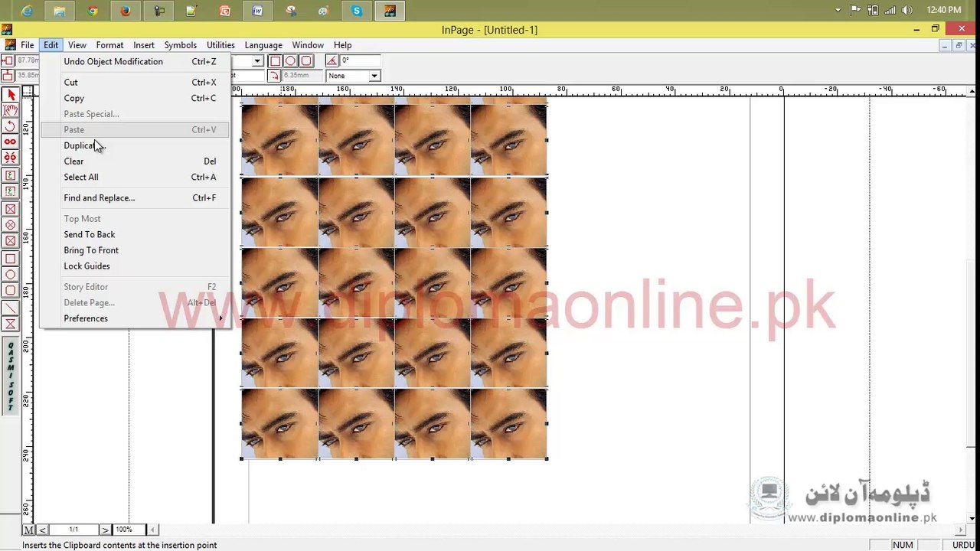Open the File menu
Viewport: 980px width, 551px height.
28,45
